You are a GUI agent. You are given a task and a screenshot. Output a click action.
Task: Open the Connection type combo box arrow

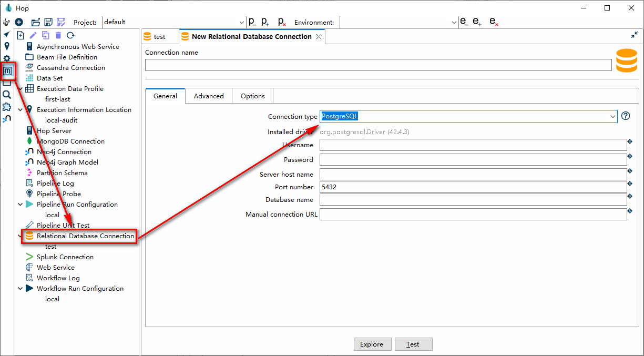613,116
